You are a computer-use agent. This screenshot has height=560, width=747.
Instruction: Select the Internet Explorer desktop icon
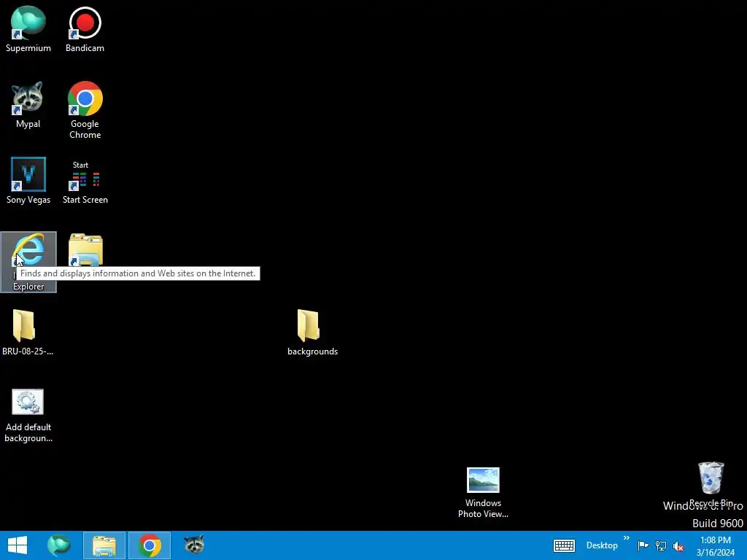[x=28, y=262]
